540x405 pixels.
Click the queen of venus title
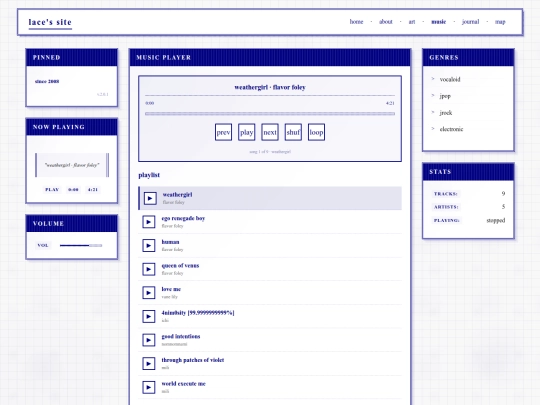pyautogui.click(x=180, y=266)
